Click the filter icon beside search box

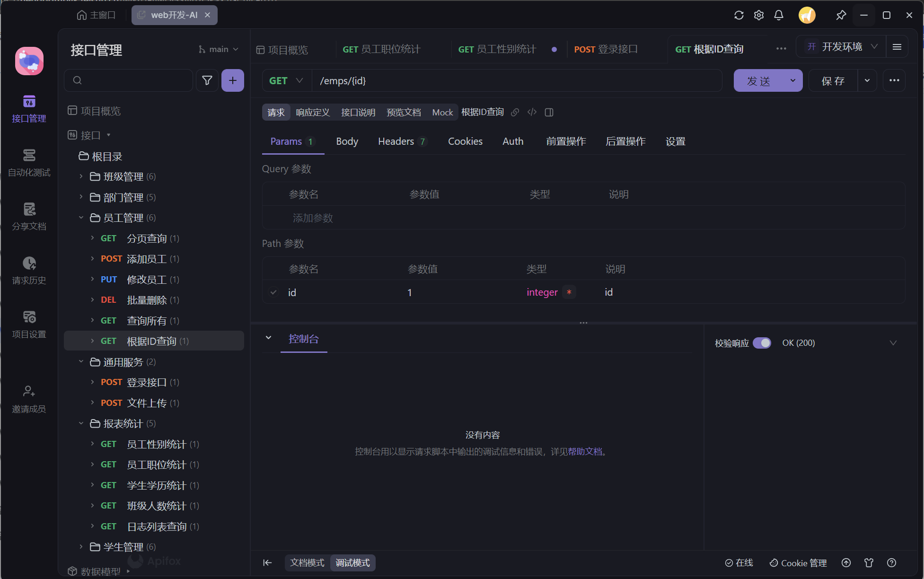[207, 80]
